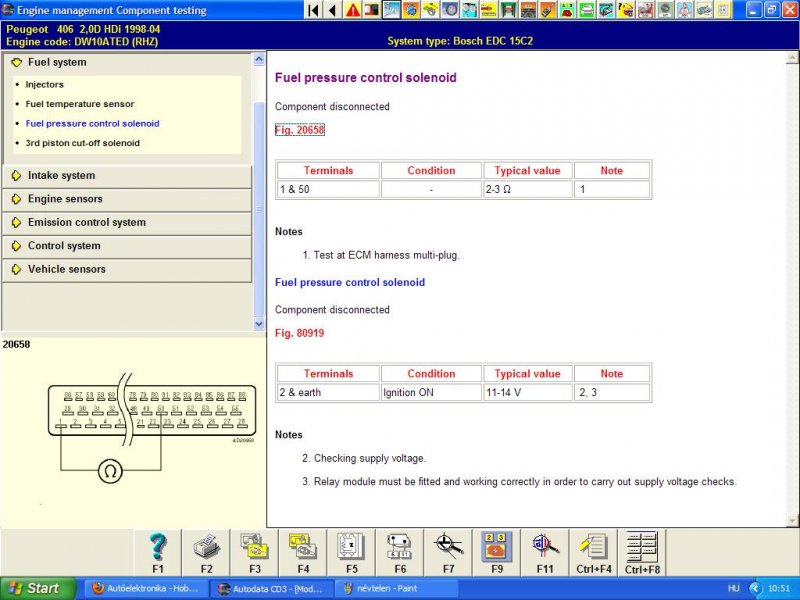Open the green car toolbar icon
Image resolution: width=800 pixels, height=600 pixels.
(x=586, y=10)
